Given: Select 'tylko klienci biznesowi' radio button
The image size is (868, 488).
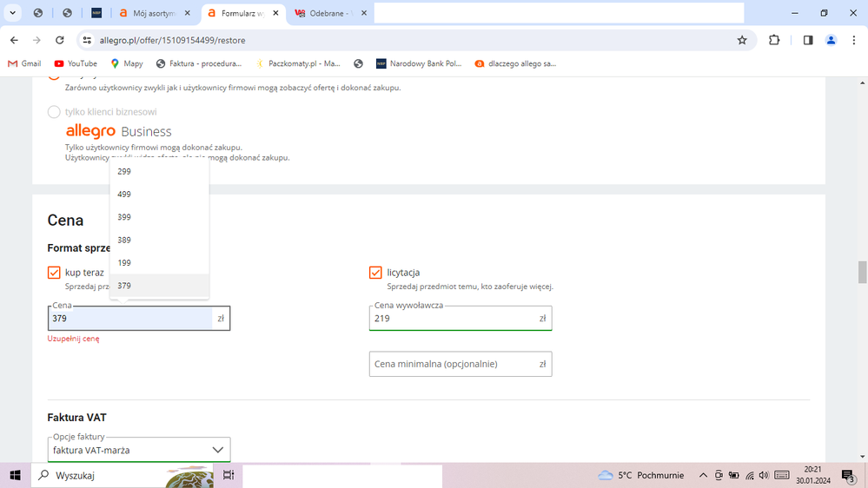Looking at the screenshot, I should 54,112.
